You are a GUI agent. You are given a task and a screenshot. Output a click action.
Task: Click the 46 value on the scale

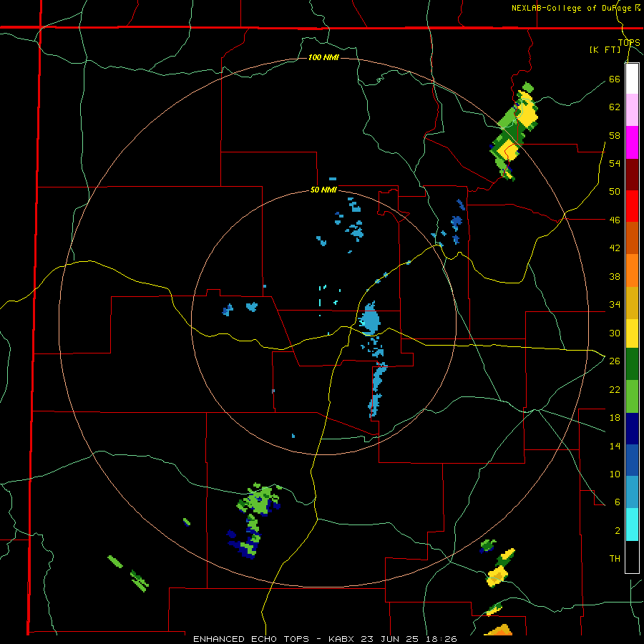coord(615,220)
